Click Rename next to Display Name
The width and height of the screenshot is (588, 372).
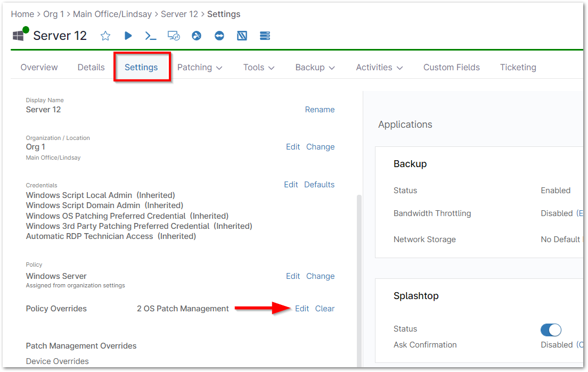[320, 110]
